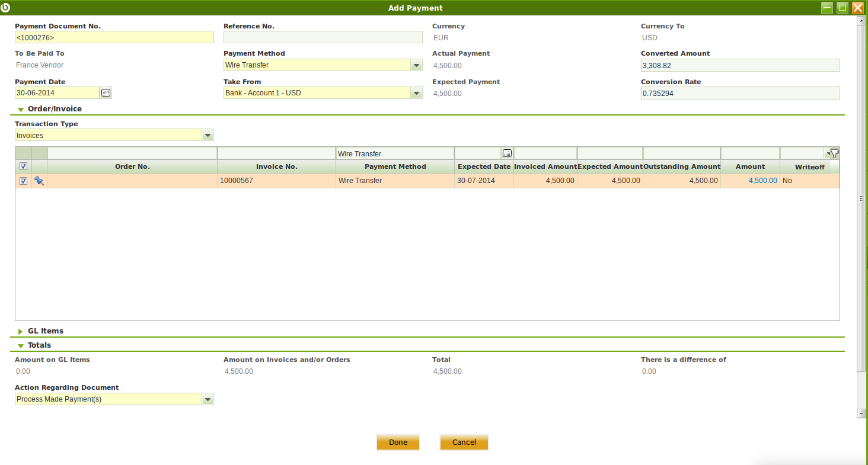Open the Payment Method dropdown

pyautogui.click(x=416, y=65)
